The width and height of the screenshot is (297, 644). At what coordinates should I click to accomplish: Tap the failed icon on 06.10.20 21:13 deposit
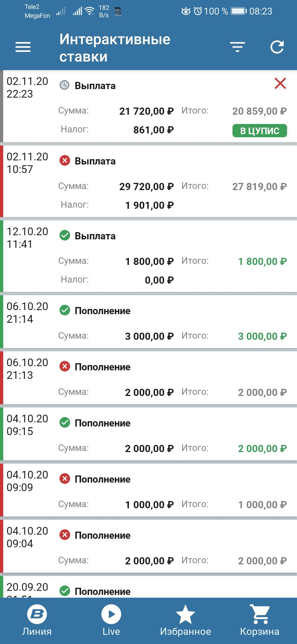coord(65,367)
